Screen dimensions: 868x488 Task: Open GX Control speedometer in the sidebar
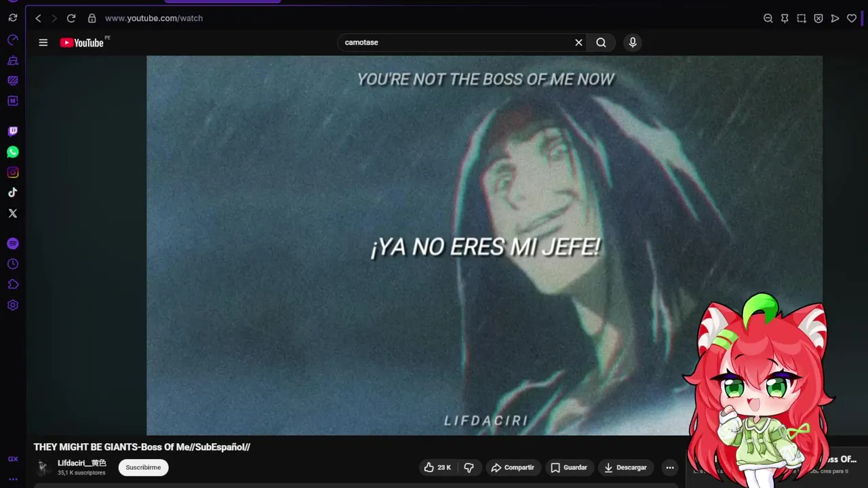pos(13,39)
